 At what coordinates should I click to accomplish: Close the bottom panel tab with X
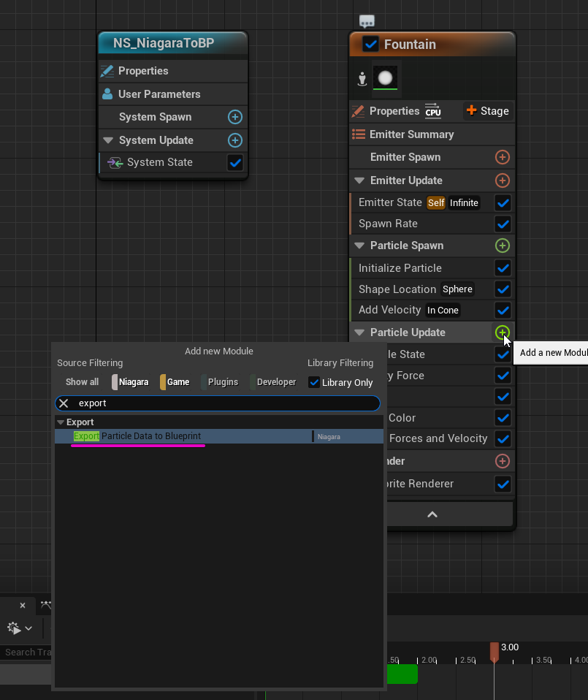click(x=23, y=605)
